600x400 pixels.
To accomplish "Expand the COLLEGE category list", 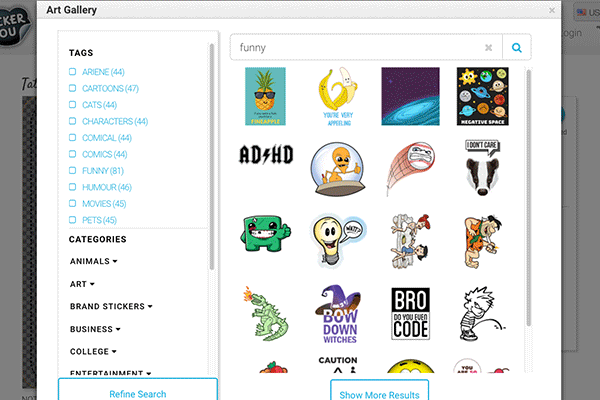I will (93, 351).
